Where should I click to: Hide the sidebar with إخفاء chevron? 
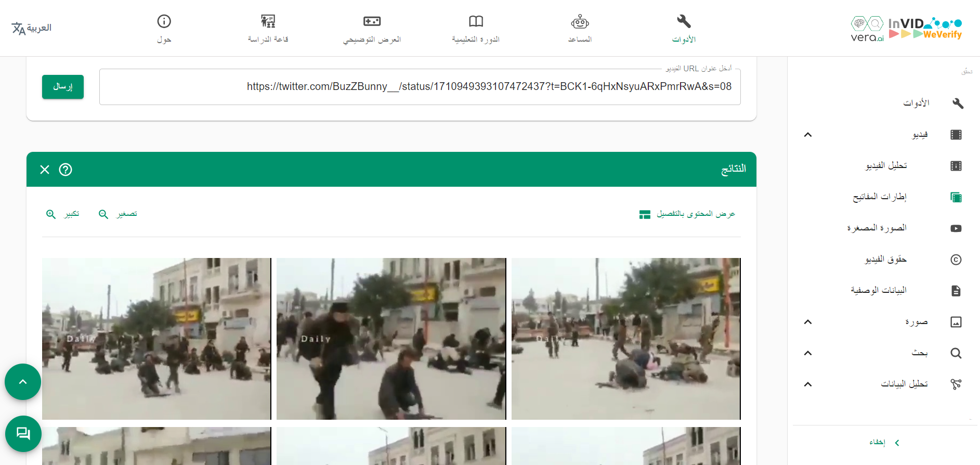[897, 443]
